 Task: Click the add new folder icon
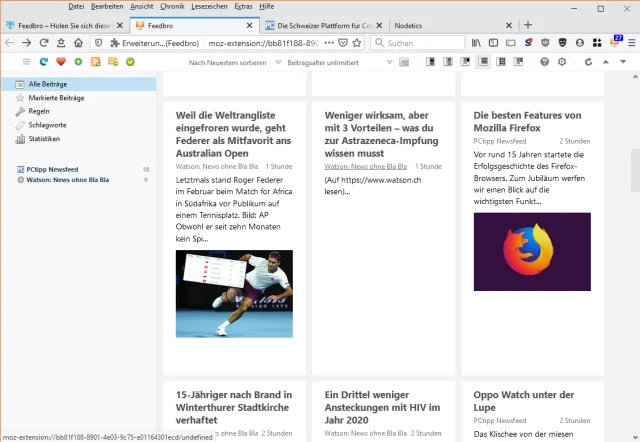pyautogui.click(x=112, y=62)
